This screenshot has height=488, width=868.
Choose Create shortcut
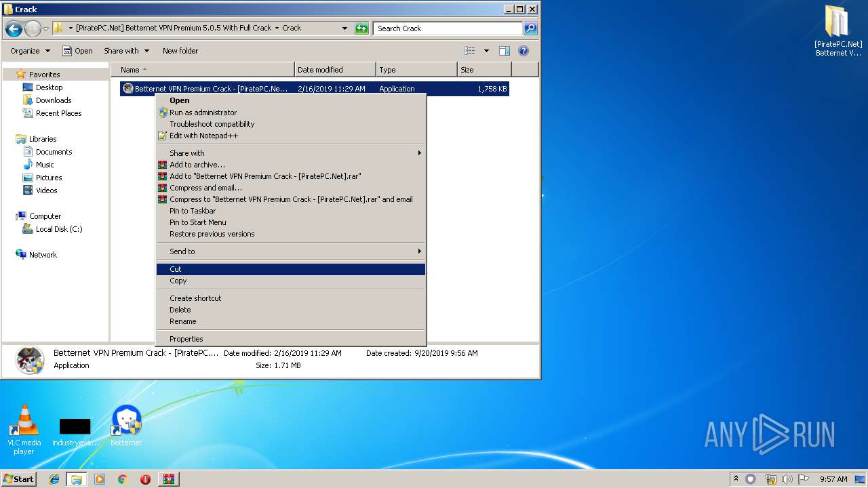[291, 298]
